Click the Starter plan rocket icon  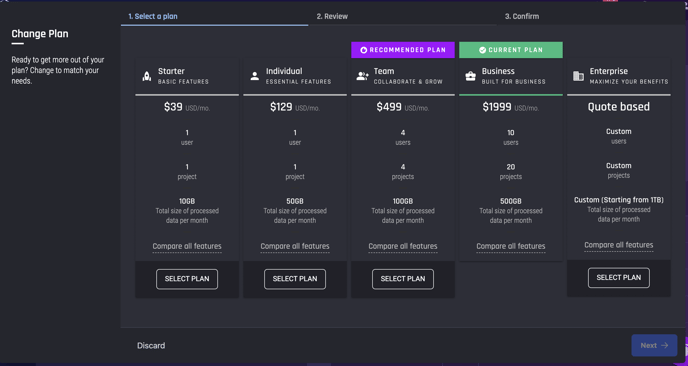click(x=147, y=76)
